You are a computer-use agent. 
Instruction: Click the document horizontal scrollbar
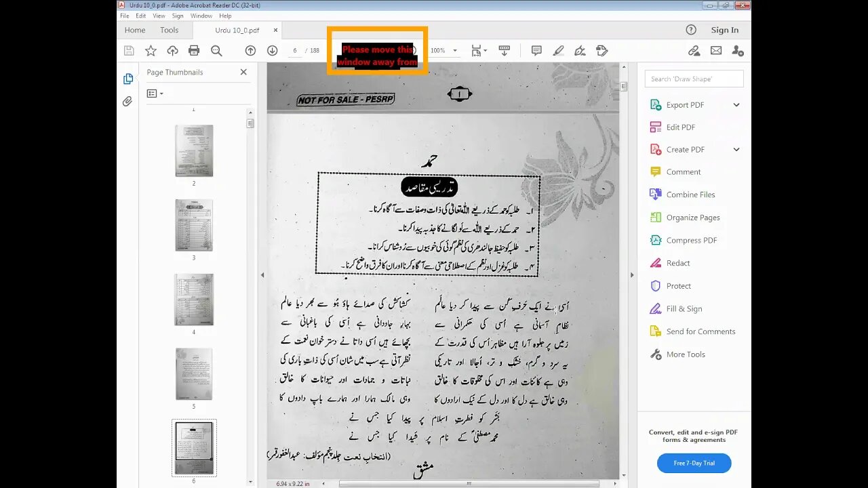pos(469,484)
